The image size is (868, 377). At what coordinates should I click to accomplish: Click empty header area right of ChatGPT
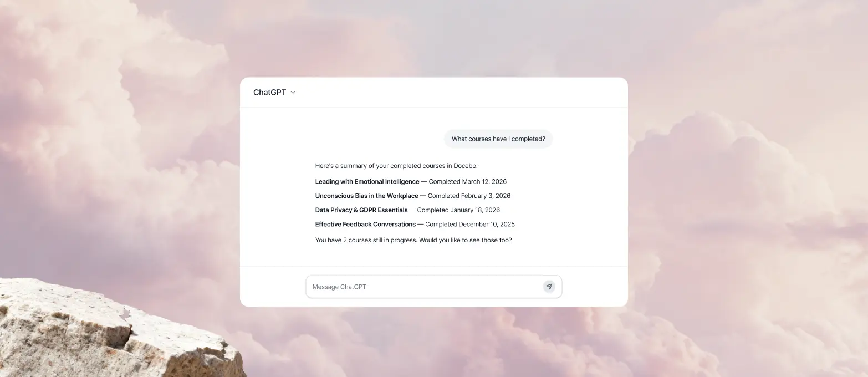point(460,93)
